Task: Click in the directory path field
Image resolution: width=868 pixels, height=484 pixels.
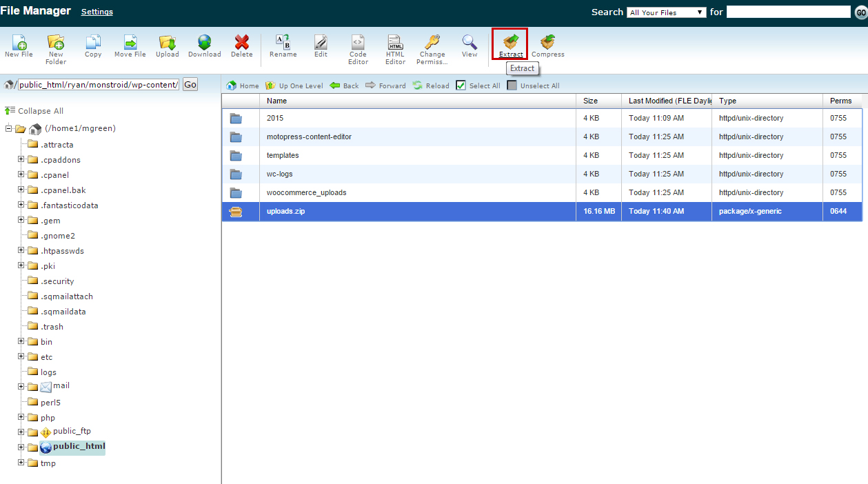Action: pos(99,84)
